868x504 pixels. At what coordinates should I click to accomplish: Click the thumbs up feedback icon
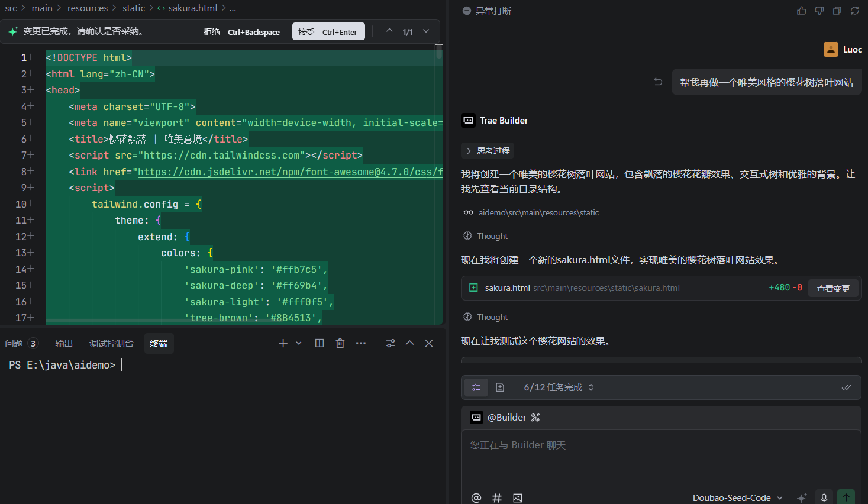click(802, 11)
